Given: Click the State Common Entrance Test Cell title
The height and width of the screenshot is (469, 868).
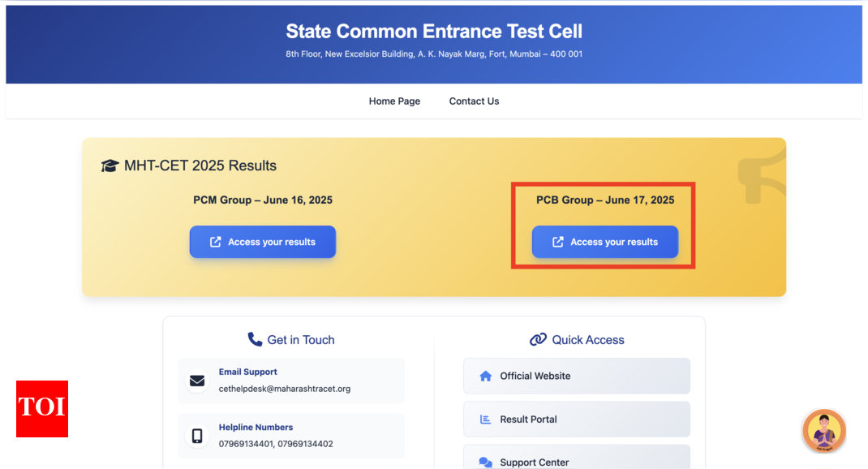Looking at the screenshot, I should (434, 32).
